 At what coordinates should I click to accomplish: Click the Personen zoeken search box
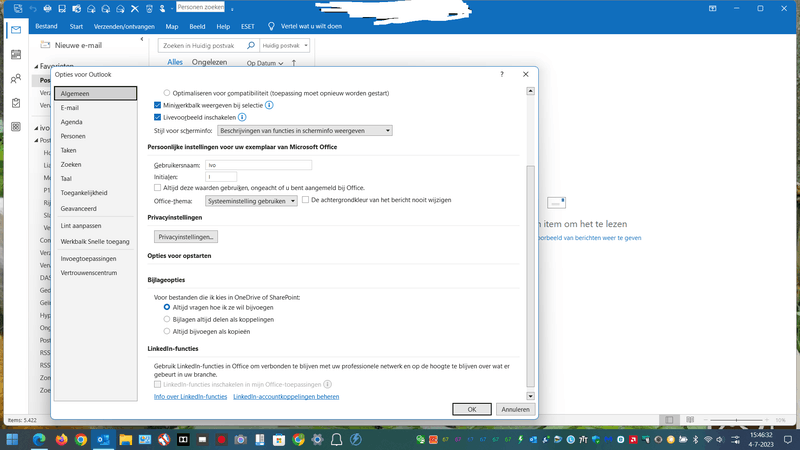pos(201,7)
